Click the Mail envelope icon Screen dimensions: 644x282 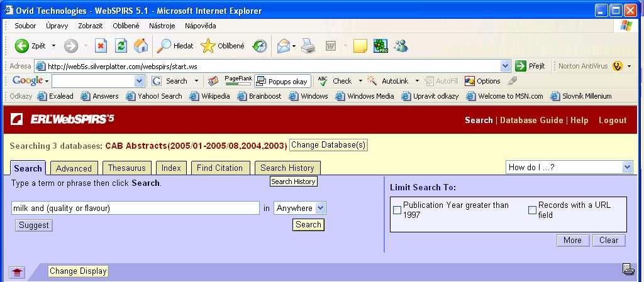284,46
